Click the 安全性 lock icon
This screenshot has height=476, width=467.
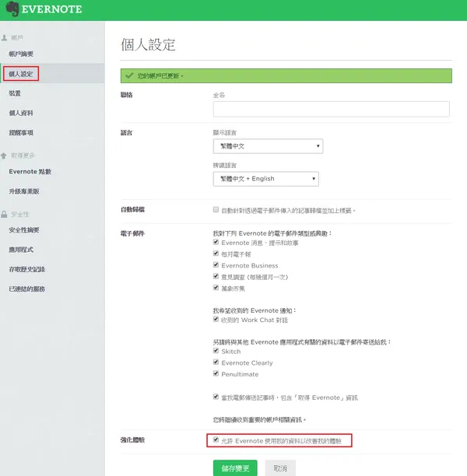[4, 215]
